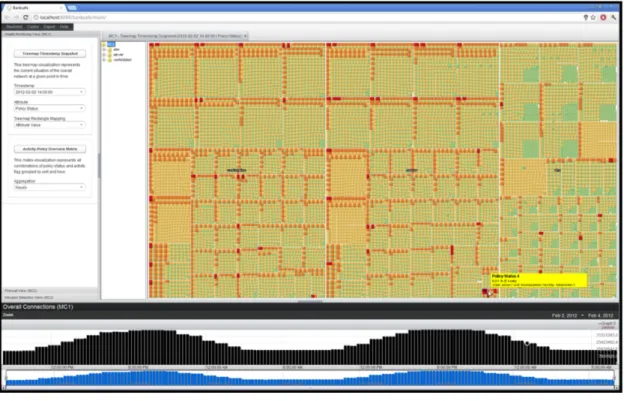
Task: Open the Help menu in the dark menu bar
Action: (64, 27)
